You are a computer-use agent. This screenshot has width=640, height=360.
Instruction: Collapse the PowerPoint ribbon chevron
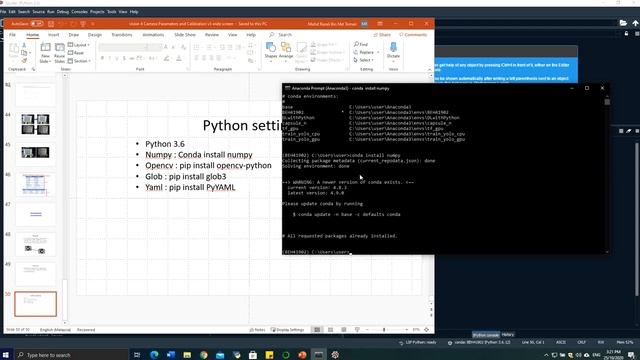tap(429, 69)
